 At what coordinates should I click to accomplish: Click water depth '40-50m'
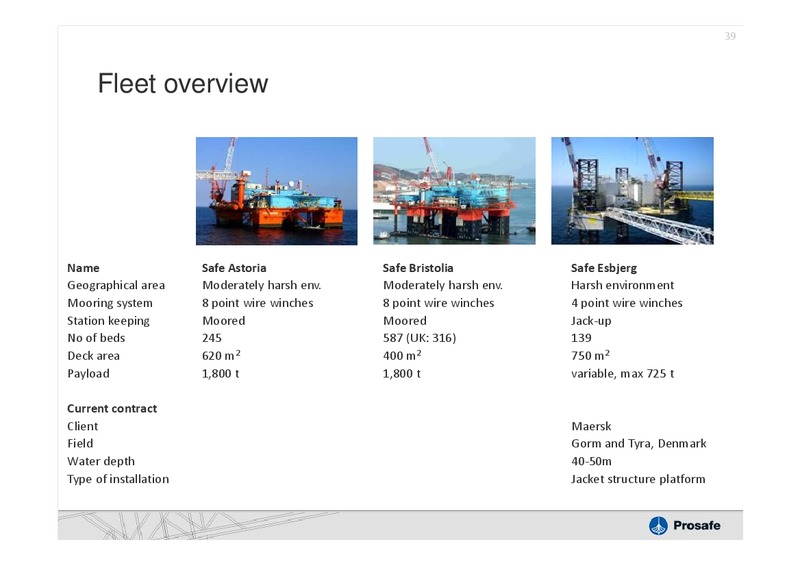pyautogui.click(x=591, y=461)
